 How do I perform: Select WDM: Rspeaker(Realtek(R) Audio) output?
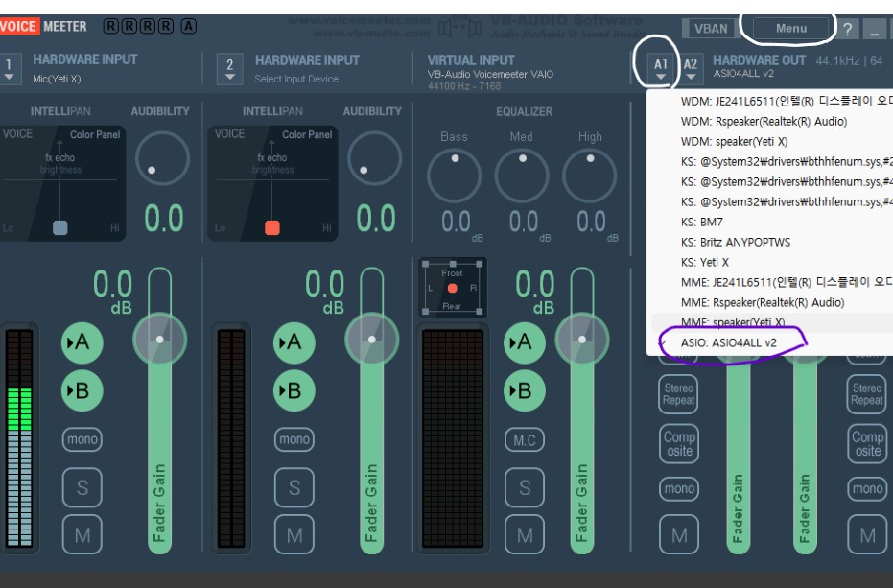pyautogui.click(x=764, y=122)
